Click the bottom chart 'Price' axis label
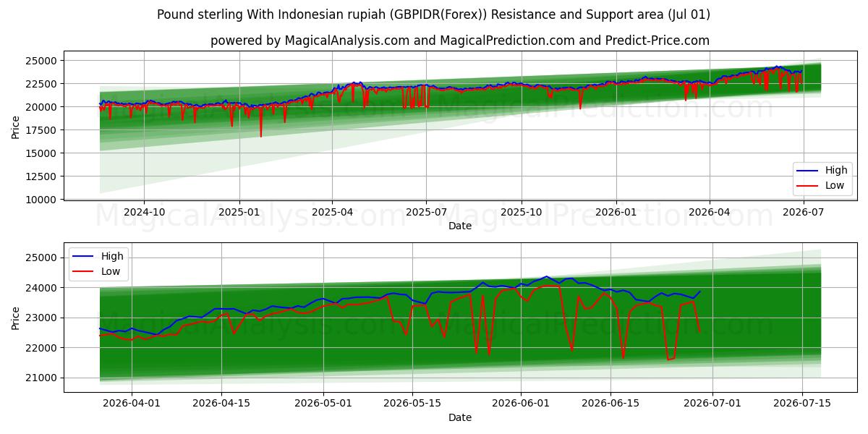This screenshot has width=868, height=434. (16, 318)
